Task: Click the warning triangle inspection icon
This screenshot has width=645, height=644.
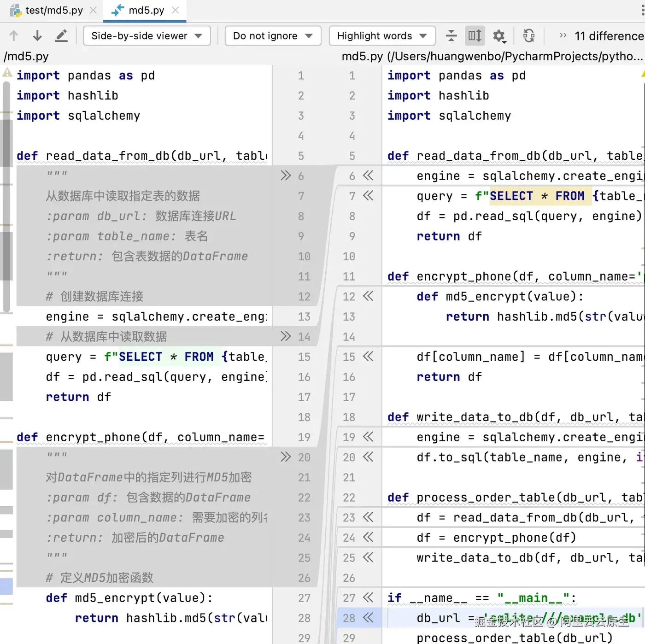Action: (7, 73)
